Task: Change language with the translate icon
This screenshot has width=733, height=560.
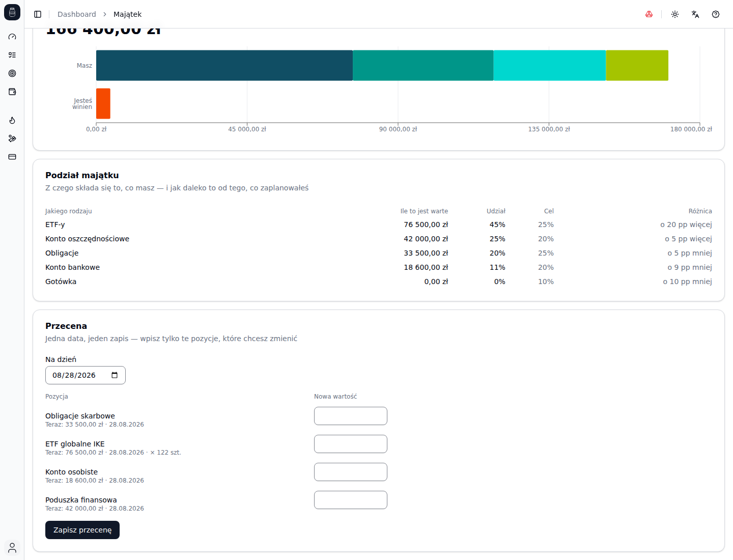Action: (x=695, y=14)
